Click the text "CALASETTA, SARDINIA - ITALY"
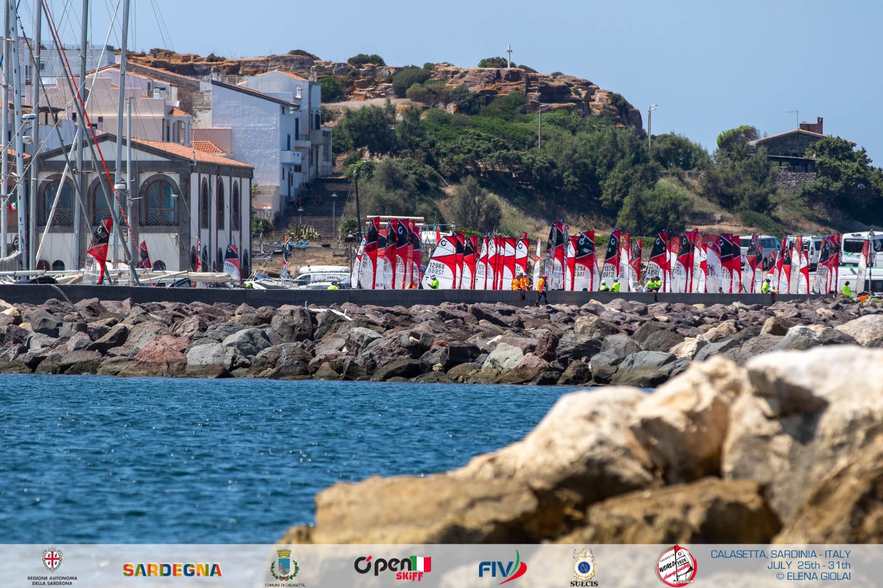The width and height of the screenshot is (883, 588). tap(780, 554)
